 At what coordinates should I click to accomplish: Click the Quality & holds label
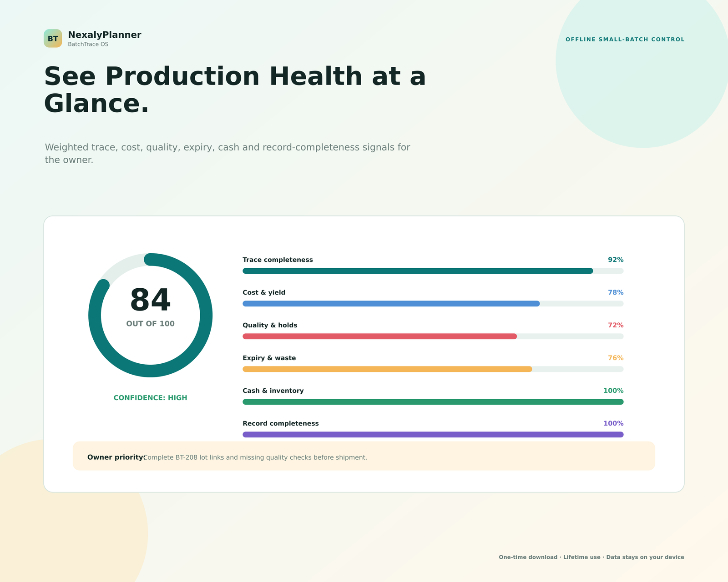(x=270, y=325)
